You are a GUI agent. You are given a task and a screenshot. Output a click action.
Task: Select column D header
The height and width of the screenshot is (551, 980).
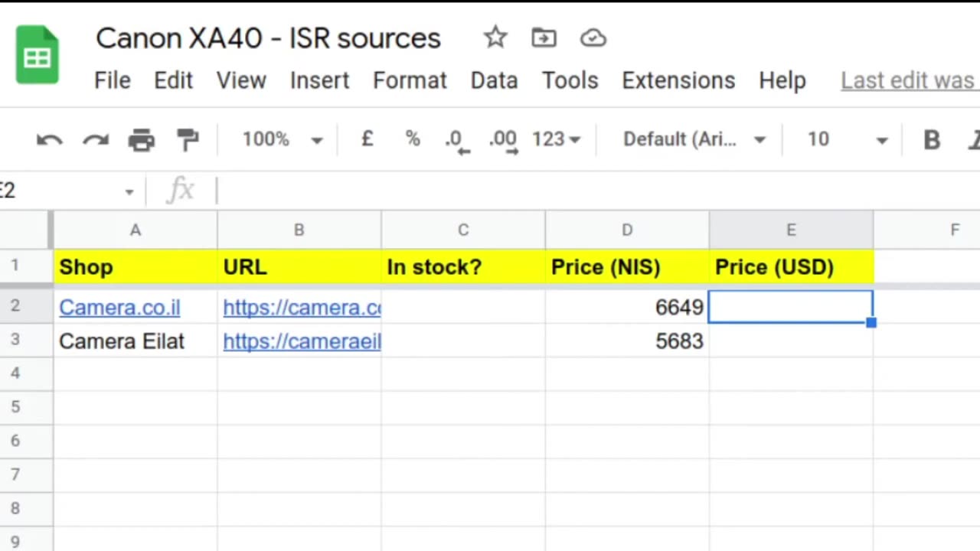(627, 230)
